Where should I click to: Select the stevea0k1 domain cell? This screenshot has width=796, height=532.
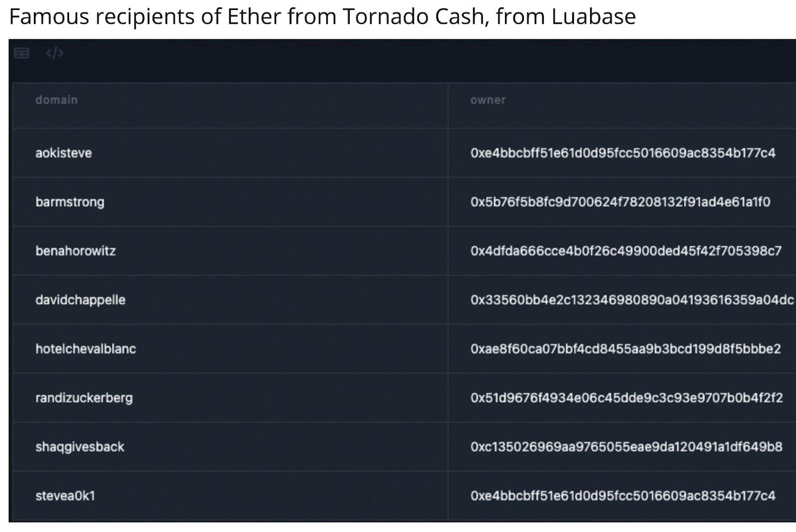pos(65,496)
